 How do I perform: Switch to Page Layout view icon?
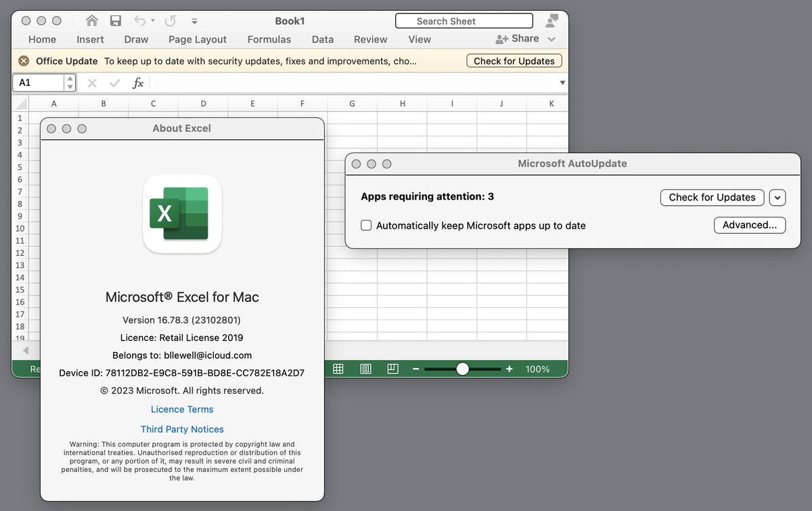click(x=365, y=369)
